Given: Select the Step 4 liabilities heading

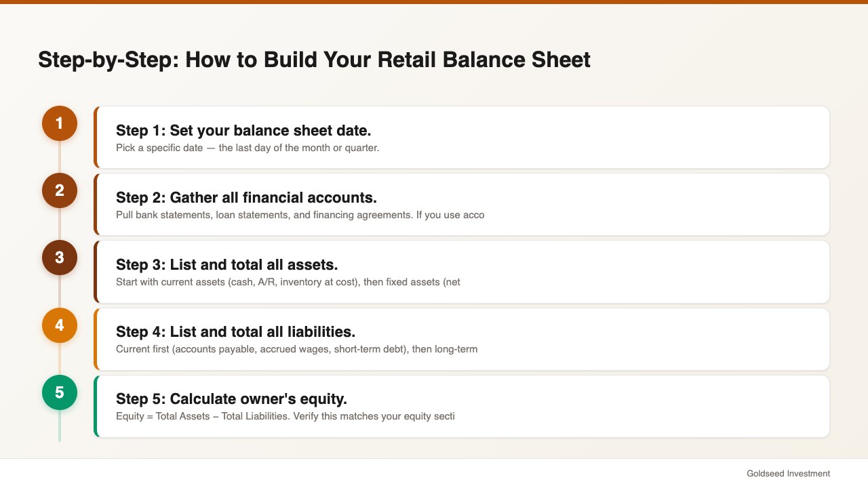Looking at the screenshot, I should [x=235, y=331].
